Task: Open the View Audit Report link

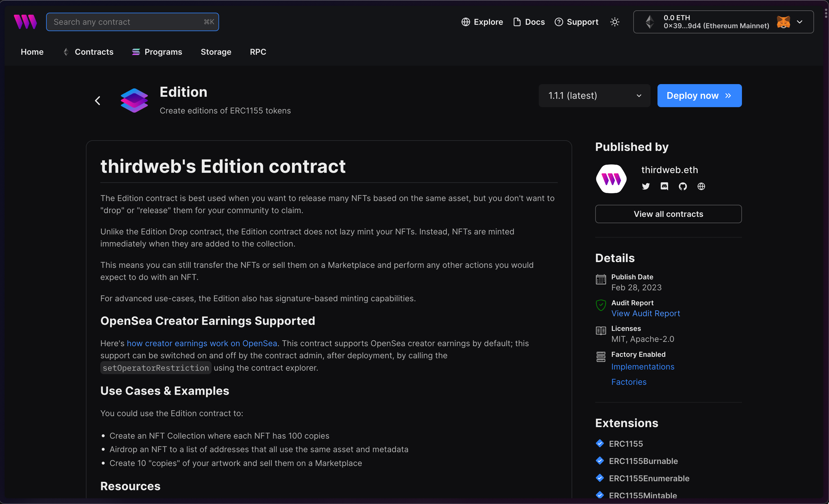Action: 646,313
